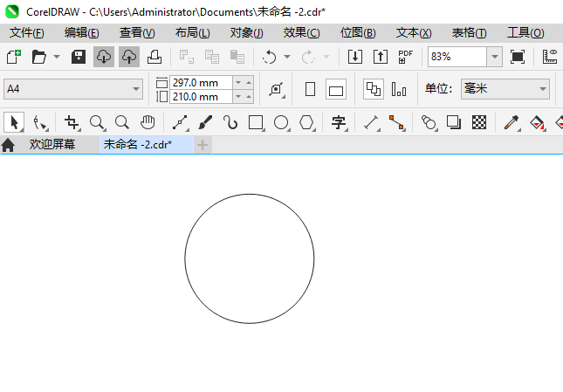The height and width of the screenshot is (392, 563).
Task: Switch to the 欢迎屏幕 tab
Action: [x=52, y=145]
